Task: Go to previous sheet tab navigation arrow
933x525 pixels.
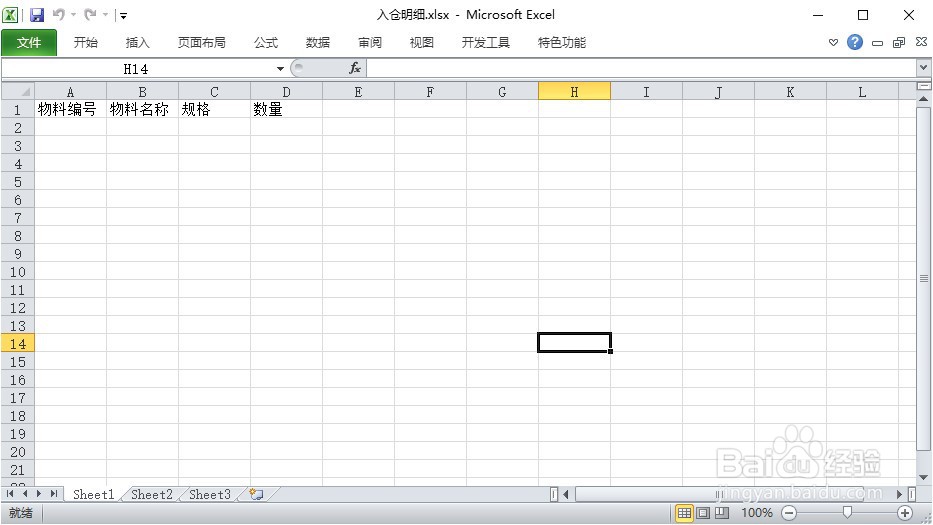Action: 24,493
